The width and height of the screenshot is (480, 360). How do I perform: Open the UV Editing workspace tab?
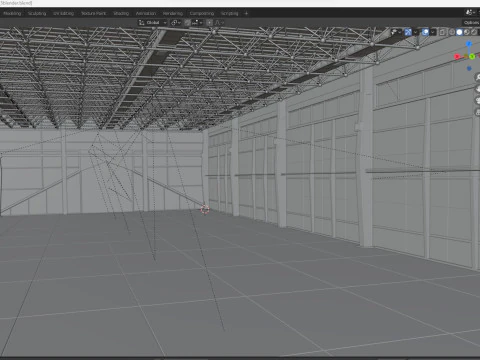(x=63, y=13)
